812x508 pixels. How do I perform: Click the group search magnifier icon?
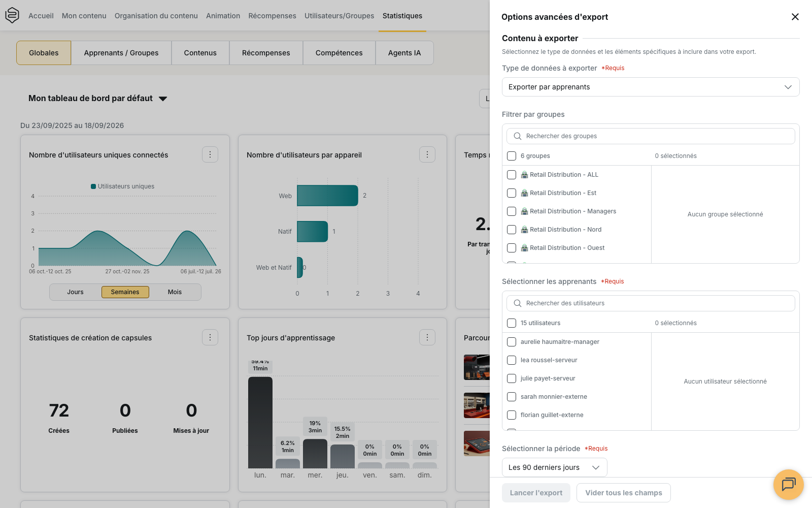pos(518,136)
